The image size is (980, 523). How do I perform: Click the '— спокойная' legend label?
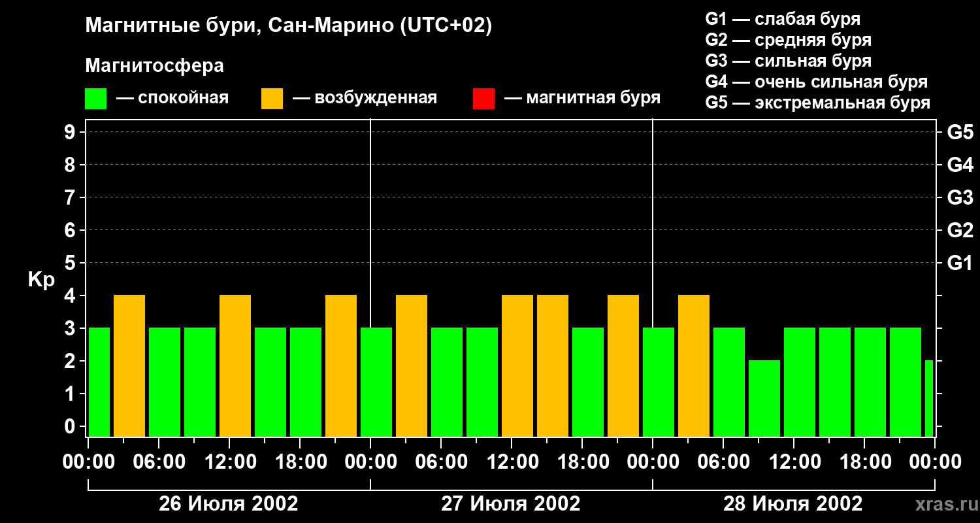tap(172, 98)
